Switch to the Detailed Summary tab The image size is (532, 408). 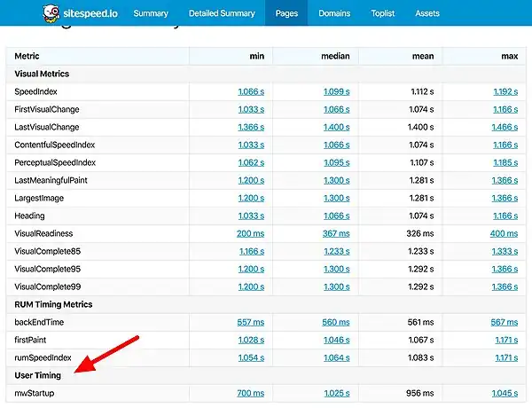tap(222, 13)
